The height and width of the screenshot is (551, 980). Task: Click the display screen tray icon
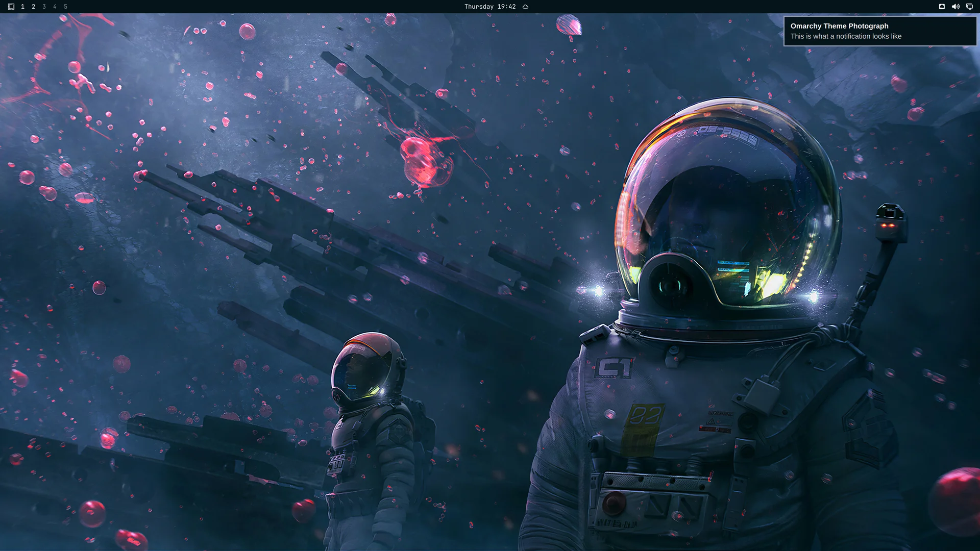pyautogui.click(x=969, y=7)
